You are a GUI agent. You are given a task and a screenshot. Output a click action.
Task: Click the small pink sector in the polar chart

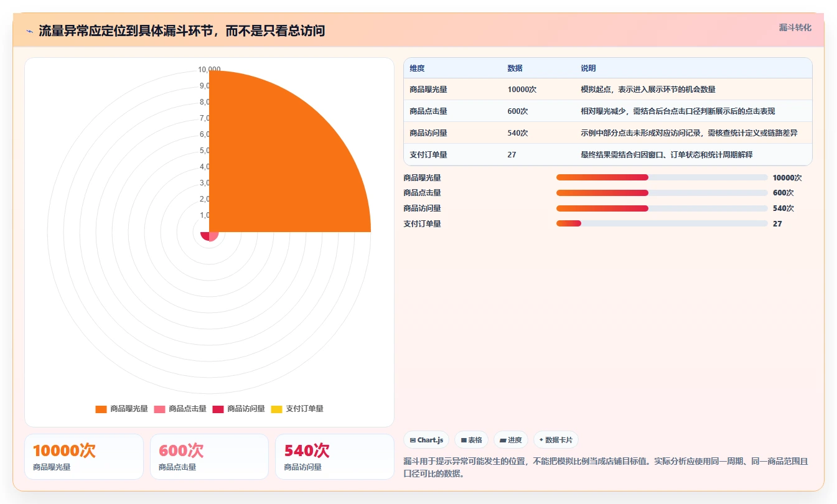[213, 236]
